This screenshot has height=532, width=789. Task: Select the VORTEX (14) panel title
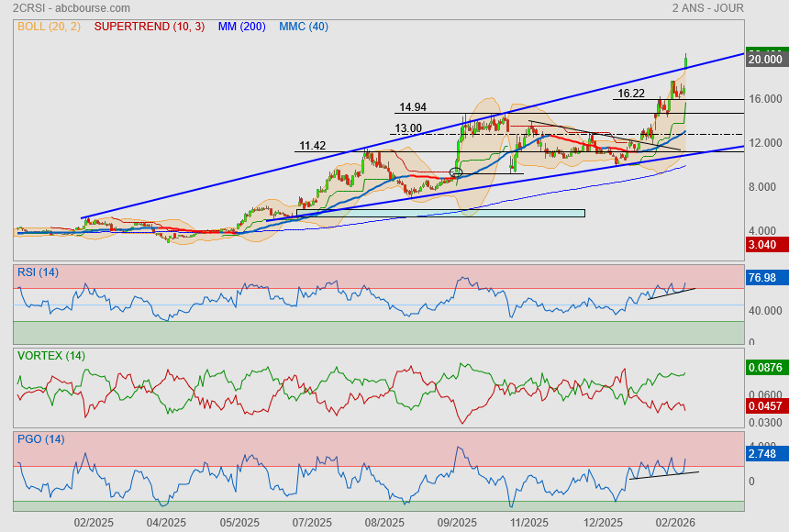pyautogui.click(x=50, y=355)
